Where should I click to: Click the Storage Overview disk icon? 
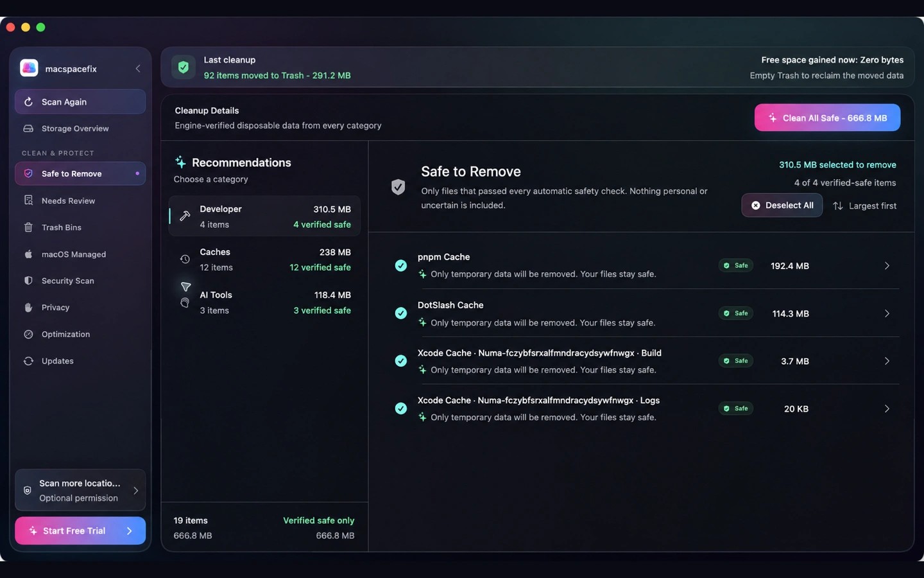[28, 128]
